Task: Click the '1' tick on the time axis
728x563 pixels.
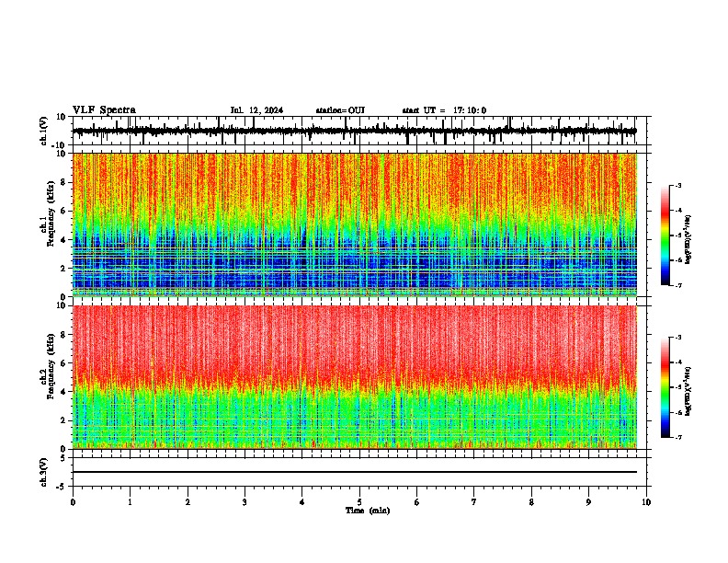Action: pos(130,502)
